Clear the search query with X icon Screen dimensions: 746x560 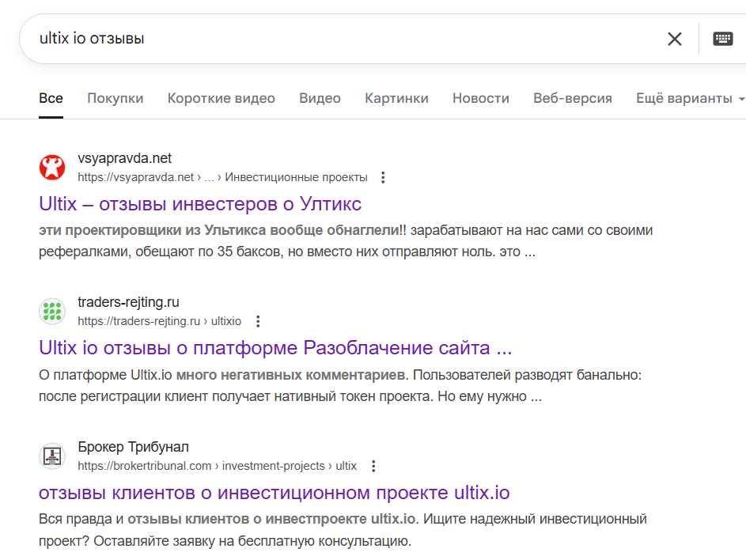point(675,39)
